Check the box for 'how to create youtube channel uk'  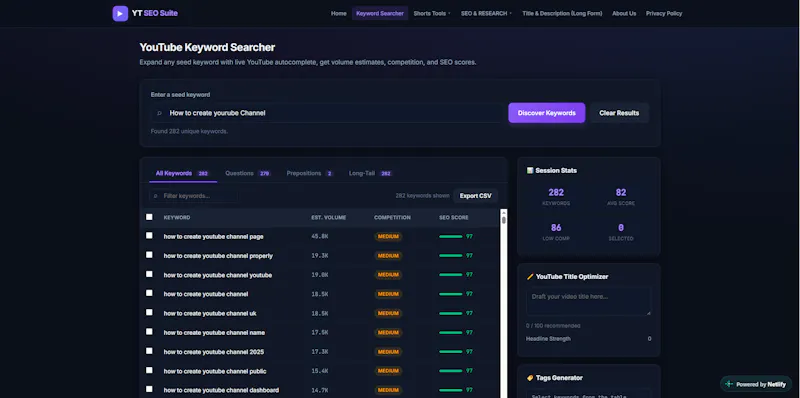149,312
